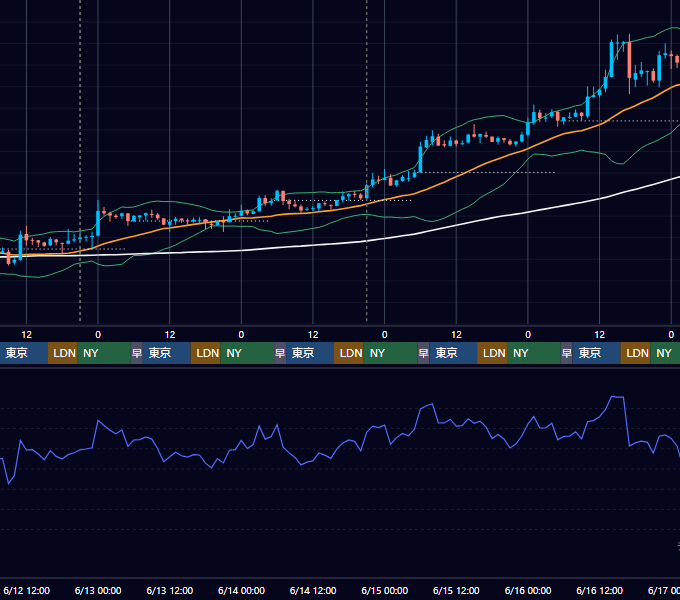Screen dimensions: 680x600
Task: Click the 東京 session block above 6/13 12:00
Action: point(167,353)
